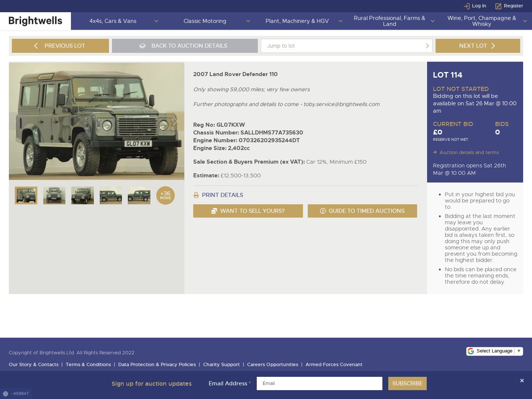Click the 2007 Land Rover Defender 110 title
The image size is (532, 399).
click(235, 74)
